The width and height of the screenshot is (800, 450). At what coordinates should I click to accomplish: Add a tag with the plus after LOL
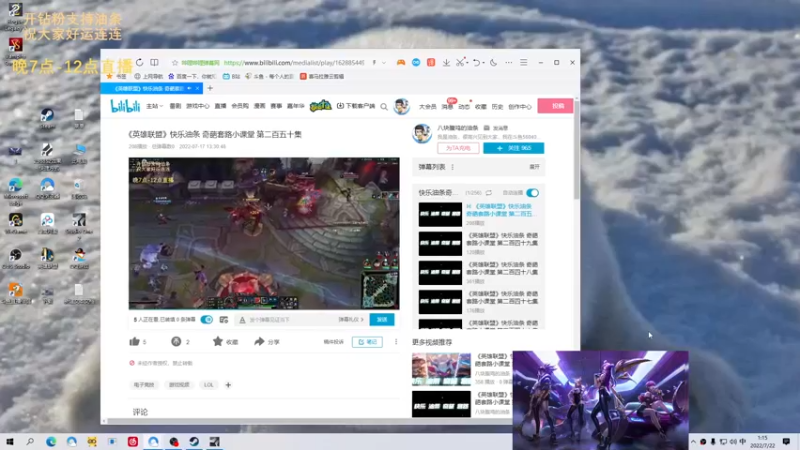228,385
